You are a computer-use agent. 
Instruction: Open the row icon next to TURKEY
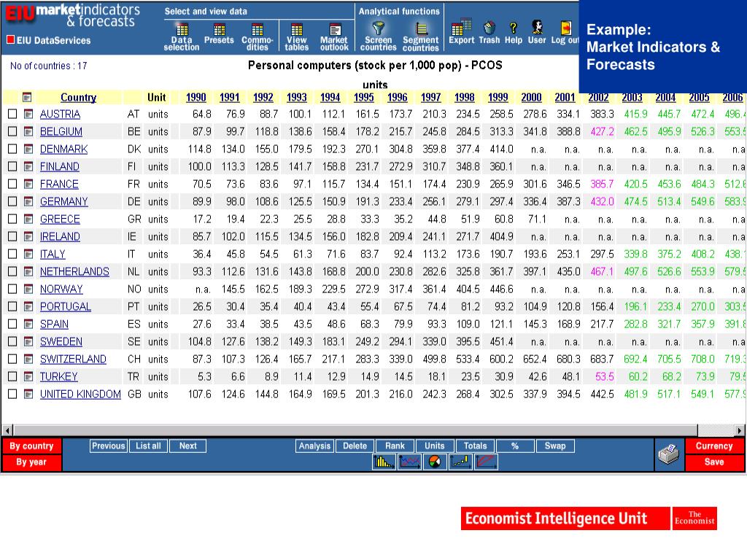(28, 377)
